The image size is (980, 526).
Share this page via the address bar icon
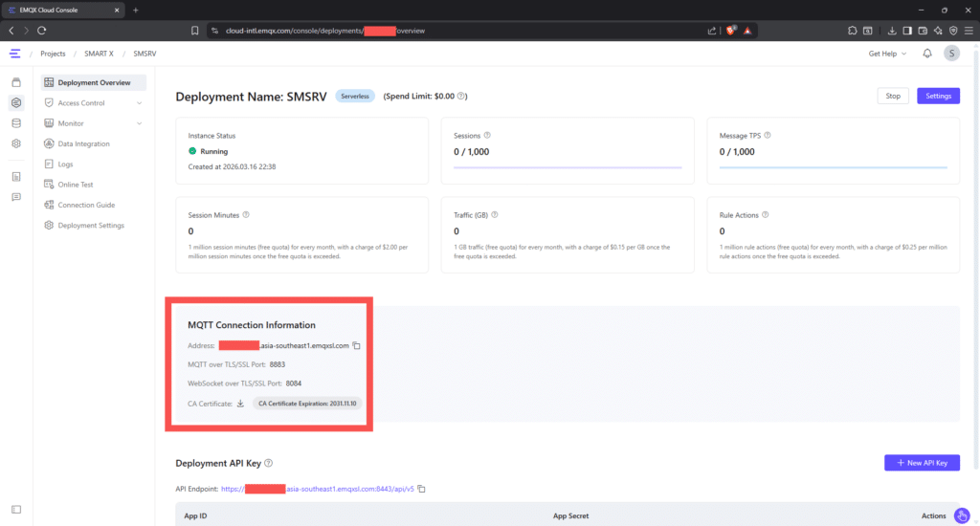point(712,31)
